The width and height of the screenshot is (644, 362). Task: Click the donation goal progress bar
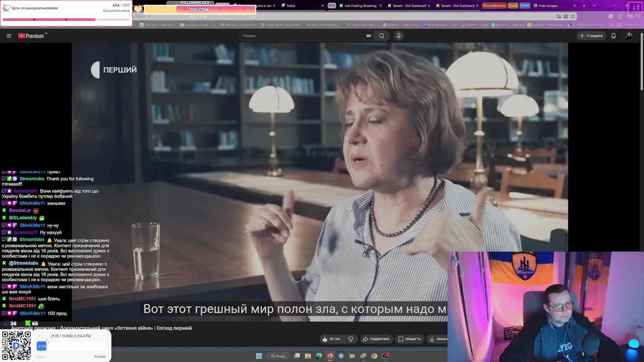click(x=70, y=346)
